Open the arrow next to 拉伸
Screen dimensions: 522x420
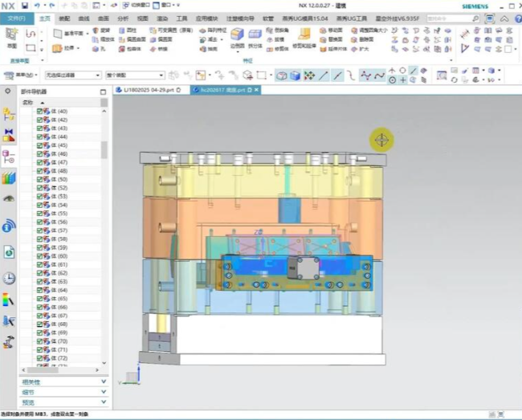tap(79, 48)
